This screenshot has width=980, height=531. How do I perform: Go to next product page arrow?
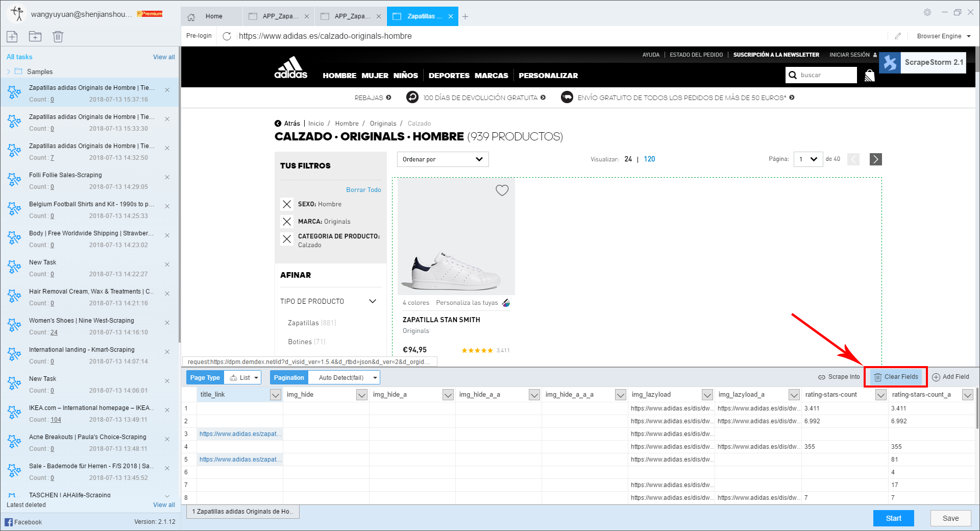click(876, 159)
